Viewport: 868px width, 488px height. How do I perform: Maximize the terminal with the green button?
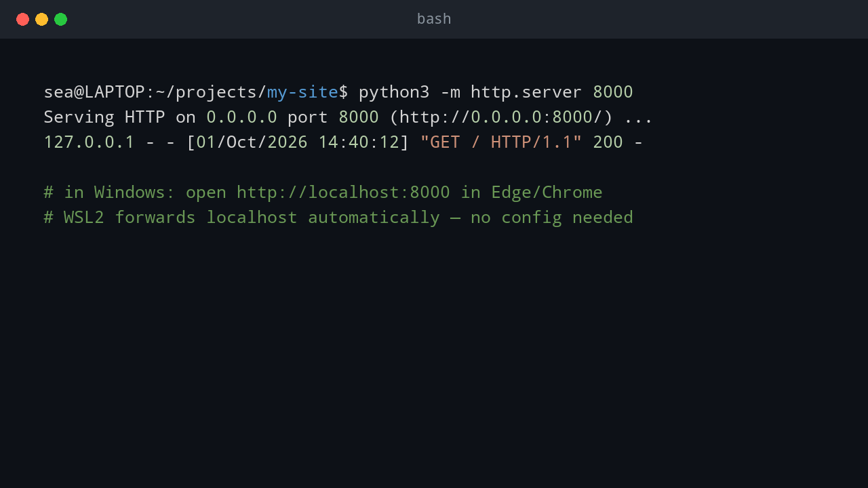(x=60, y=19)
